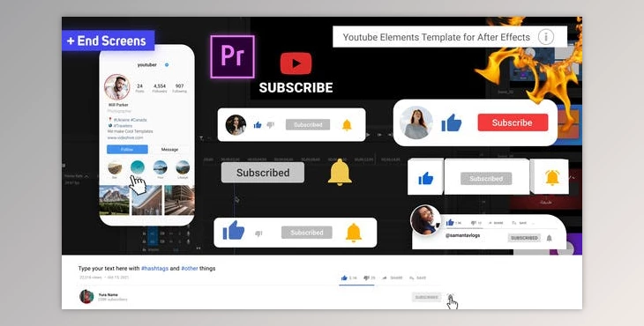The width and height of the screenshot is (644, 326).
Task: Open the teal story highlight under hand cursor
Action: coord(138,167)
